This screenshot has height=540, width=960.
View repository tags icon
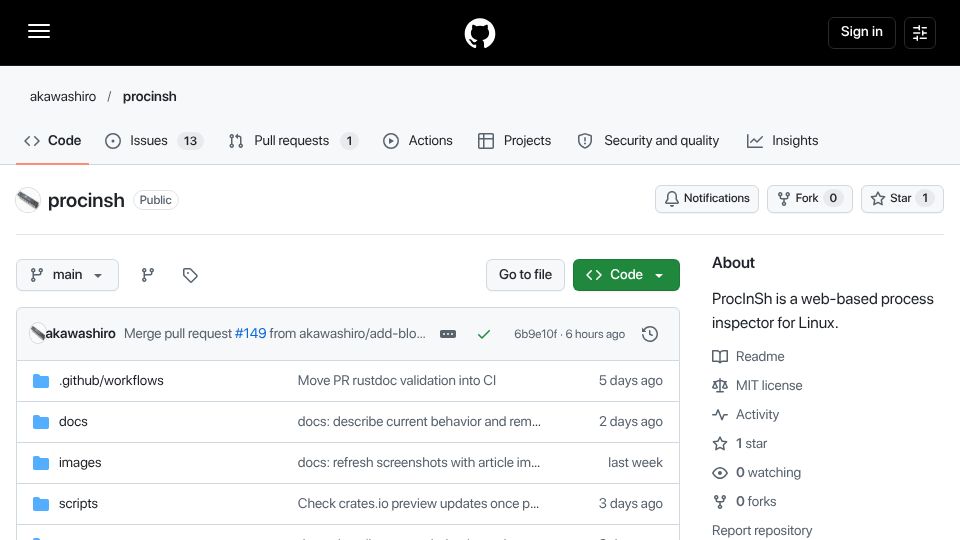pos(190,275)
